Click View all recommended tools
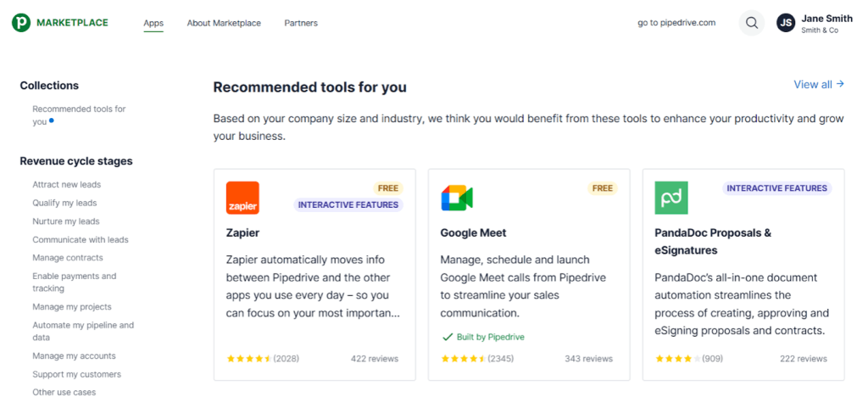Viewport: 868px width, 414px height. point(818,84)
